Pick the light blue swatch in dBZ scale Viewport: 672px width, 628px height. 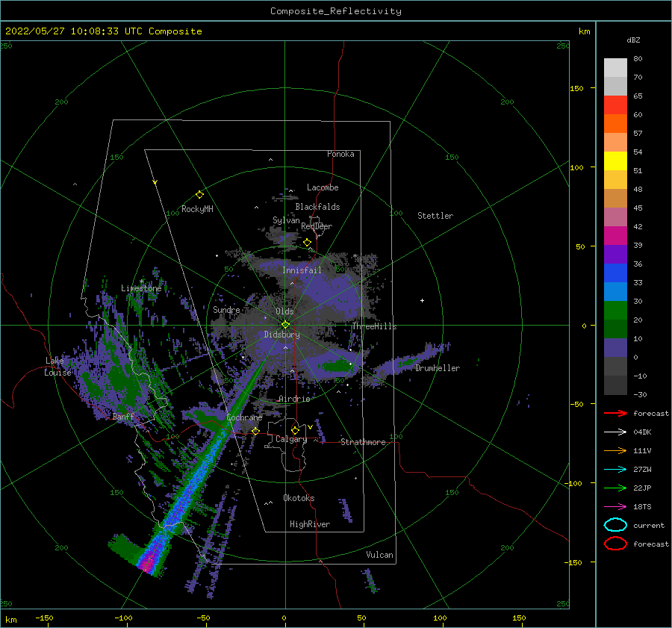tap(615, 291)
